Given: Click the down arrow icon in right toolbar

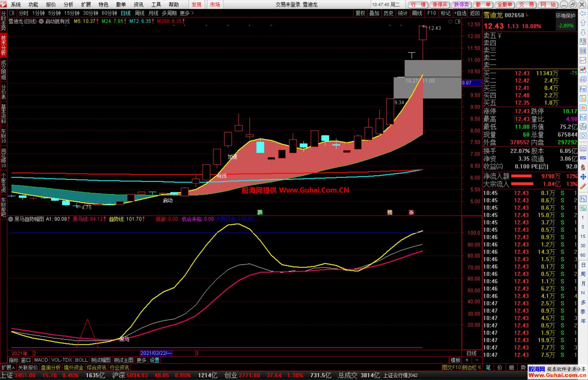Looking at the screenshot, I should (x=583, y=32).
